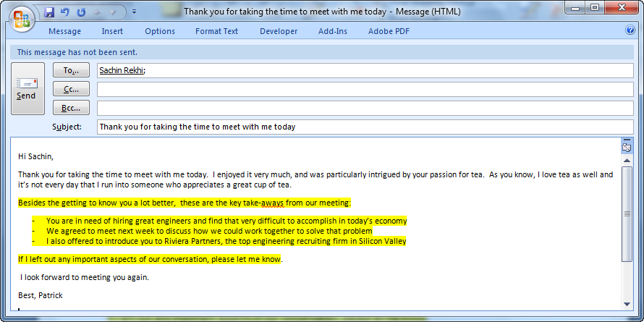Open Outlook Help question mark icon

[630, 30]
